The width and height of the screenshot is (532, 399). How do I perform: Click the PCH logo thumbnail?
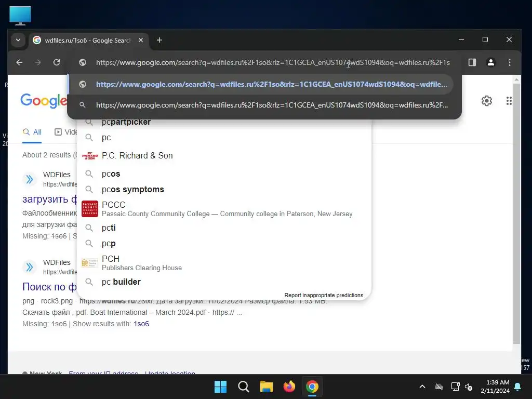90,263
